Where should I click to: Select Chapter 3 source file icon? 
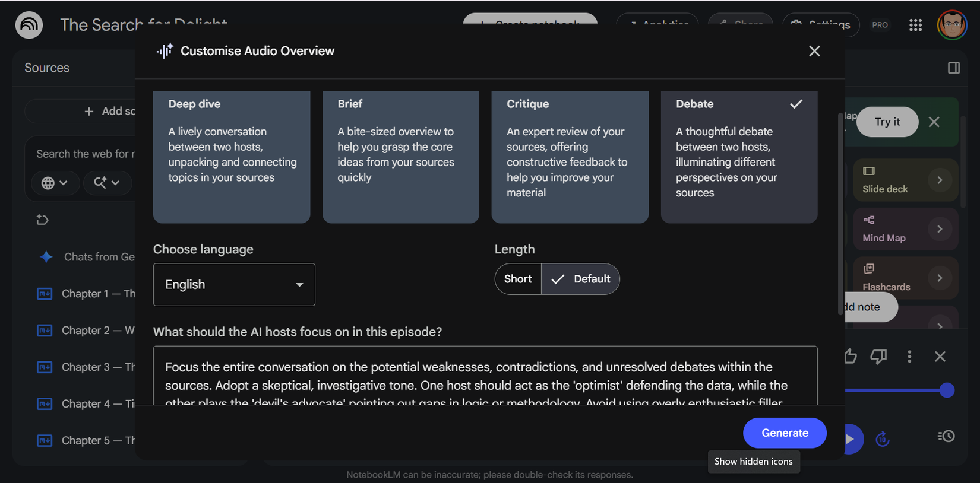pyautogui.click(x=45, y=367)
